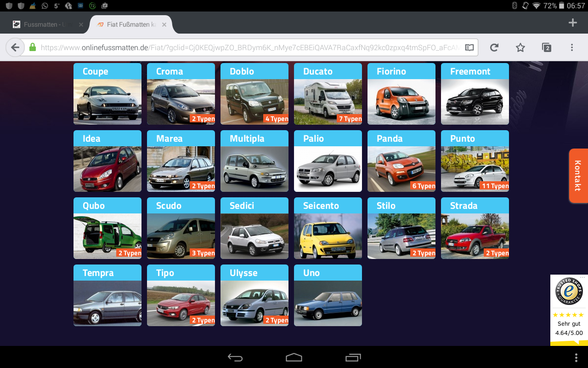Tap the URL address field
588x368 pixels.
tap(248, 47)
